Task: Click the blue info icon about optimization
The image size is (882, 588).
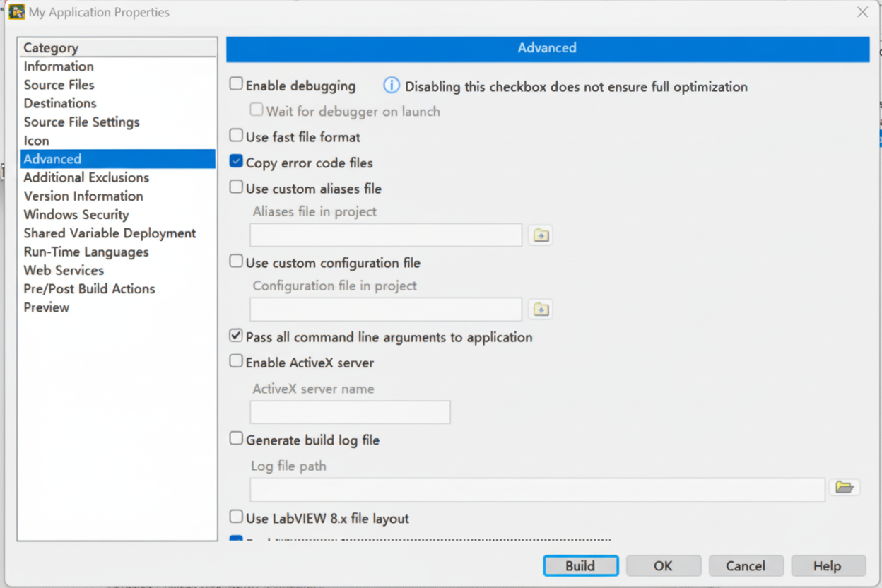Action: [390, 86]
